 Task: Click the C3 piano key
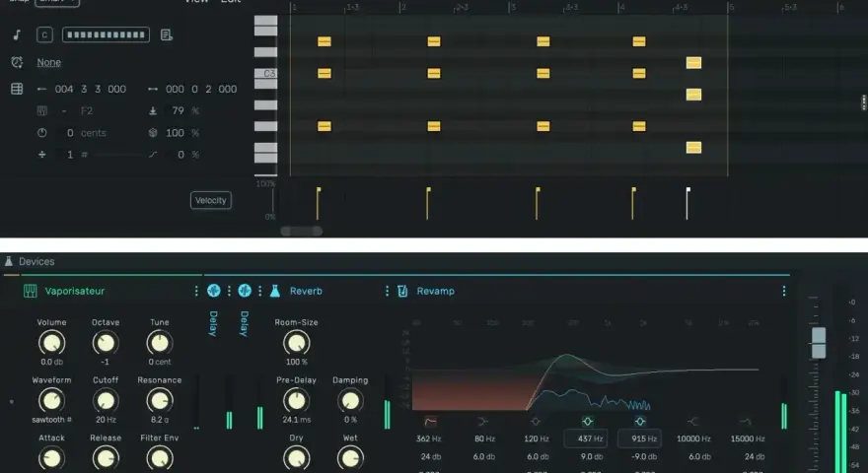tap(265, 74)
